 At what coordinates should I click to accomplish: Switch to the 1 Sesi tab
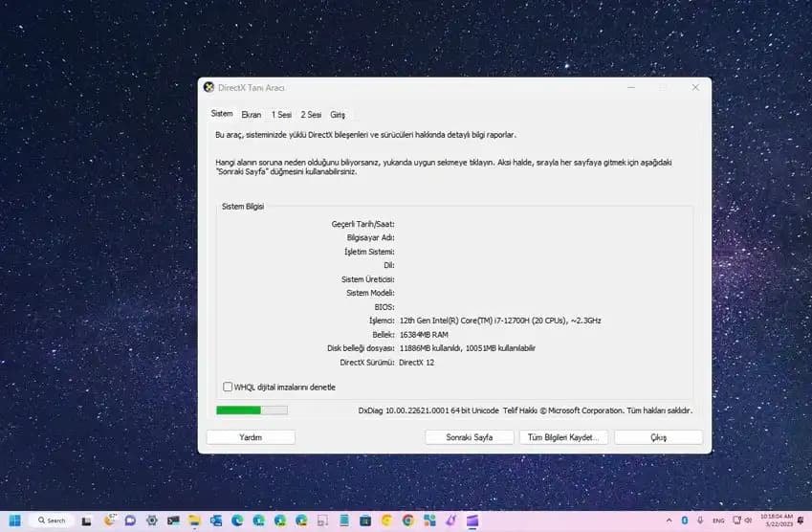281,114
